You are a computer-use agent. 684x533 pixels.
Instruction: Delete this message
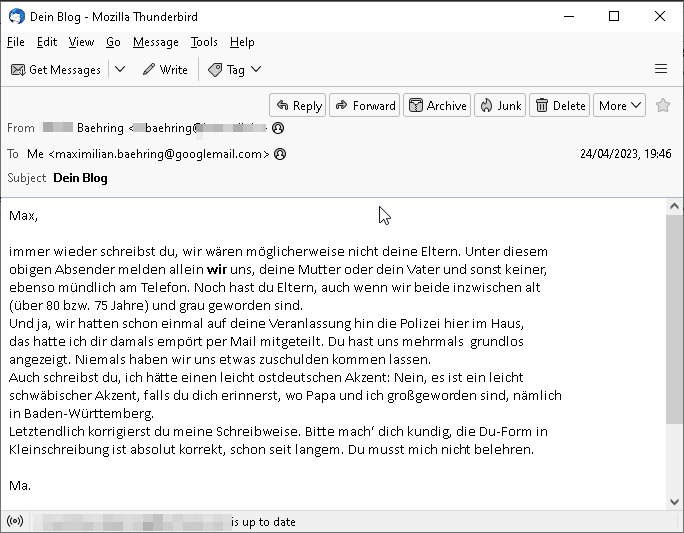[x=560, y=105]
